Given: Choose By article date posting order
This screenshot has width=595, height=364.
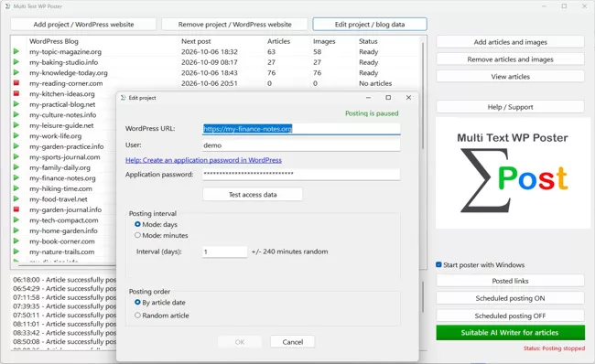Looking at the screenshot, I should 137,302.
